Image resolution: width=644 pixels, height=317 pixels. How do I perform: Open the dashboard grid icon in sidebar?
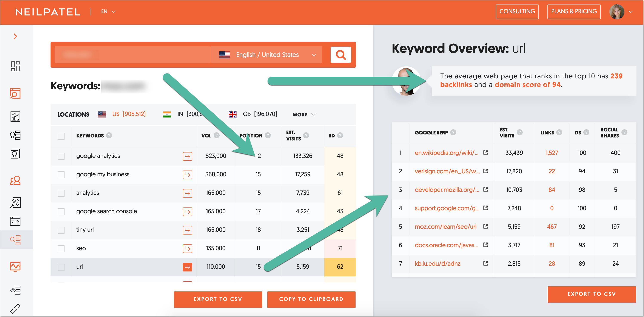[15, 66]
